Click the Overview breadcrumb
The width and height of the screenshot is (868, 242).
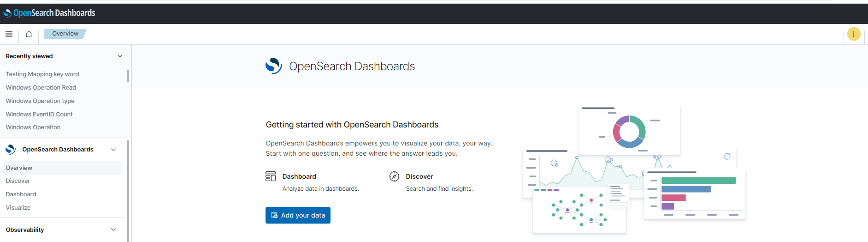[65, 34]
